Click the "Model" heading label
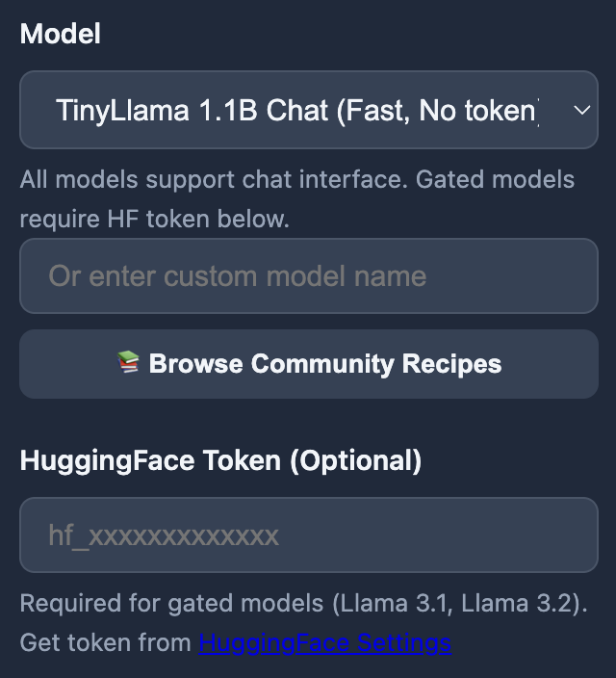 click(61, 34)
